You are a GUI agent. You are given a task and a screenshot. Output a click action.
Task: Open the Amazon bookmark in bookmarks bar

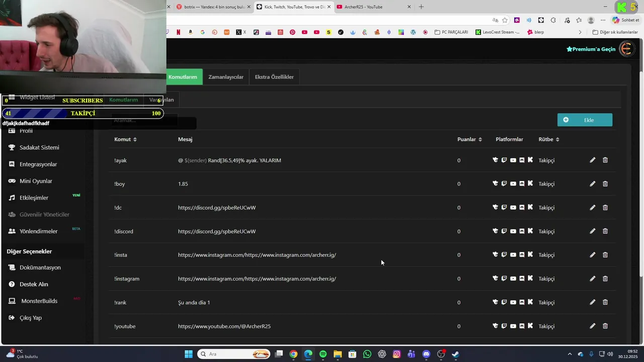(190, 32)
